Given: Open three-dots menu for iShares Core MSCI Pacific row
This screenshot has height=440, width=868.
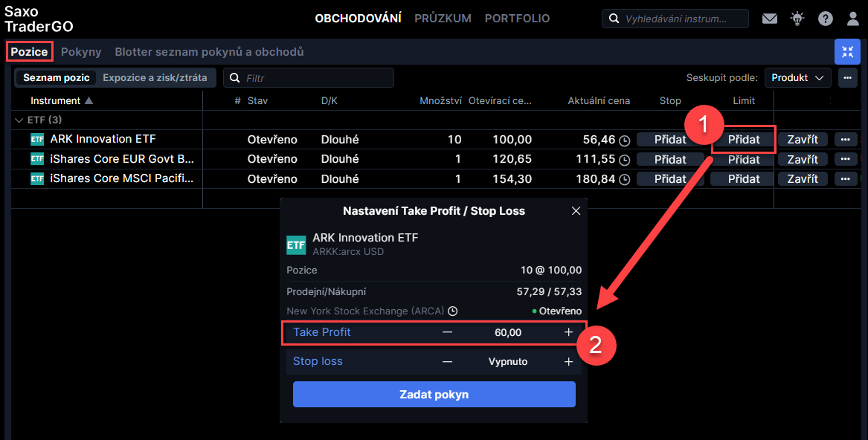Looking at the screenshot, I should [x=845, y=179].
